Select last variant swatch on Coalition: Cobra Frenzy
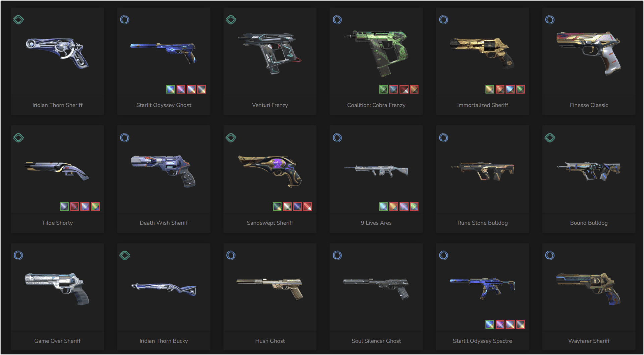 414,89
